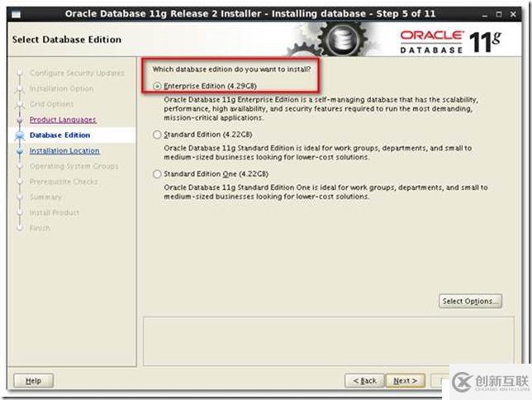
Task: Click Grid Options step in sidebar
Action: click(51, 104)
